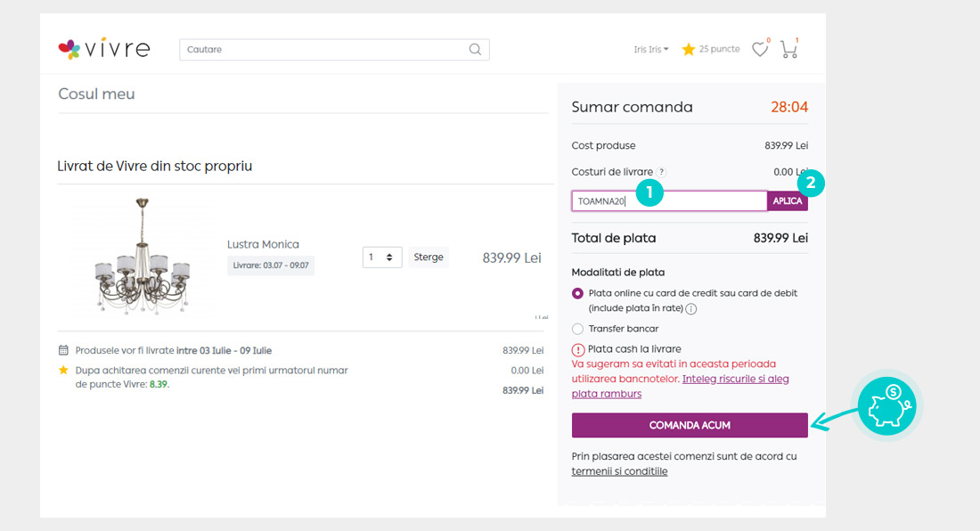Click the Vivre logo

103,49
